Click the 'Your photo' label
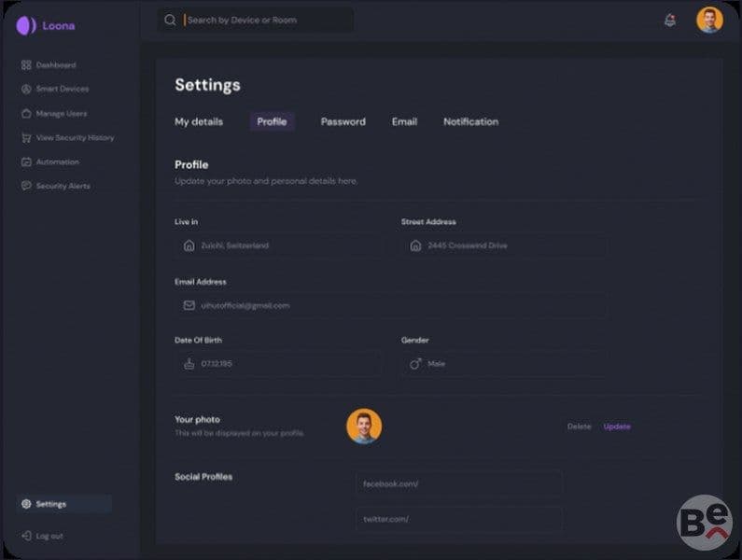742x560 pixels. (x=197, y=419)
